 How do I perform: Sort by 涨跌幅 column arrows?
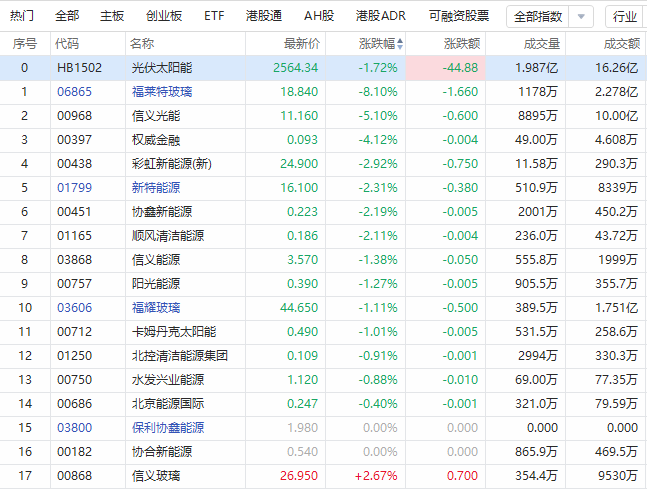[x=400, y=44]
